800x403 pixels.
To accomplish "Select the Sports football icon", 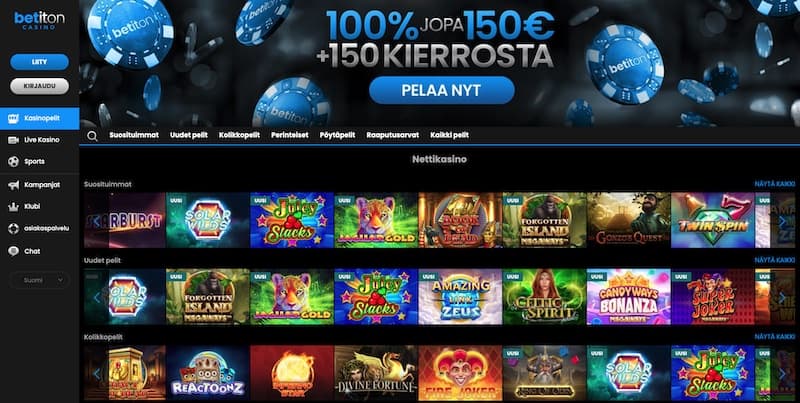I will (x=14, y=162).
